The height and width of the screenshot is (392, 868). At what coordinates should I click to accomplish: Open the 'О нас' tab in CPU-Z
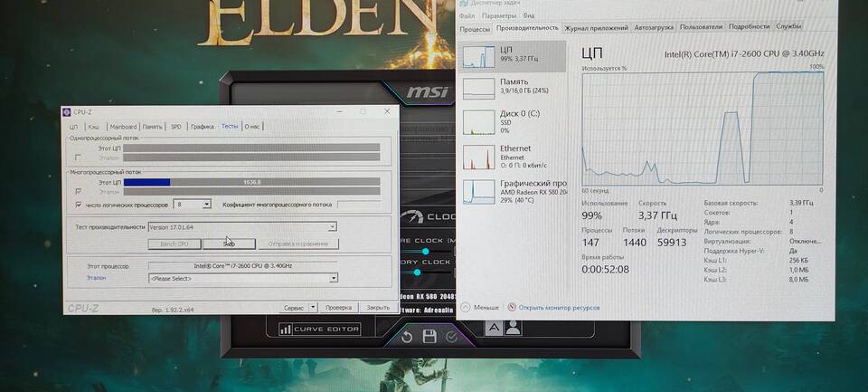tap(252, 127)
